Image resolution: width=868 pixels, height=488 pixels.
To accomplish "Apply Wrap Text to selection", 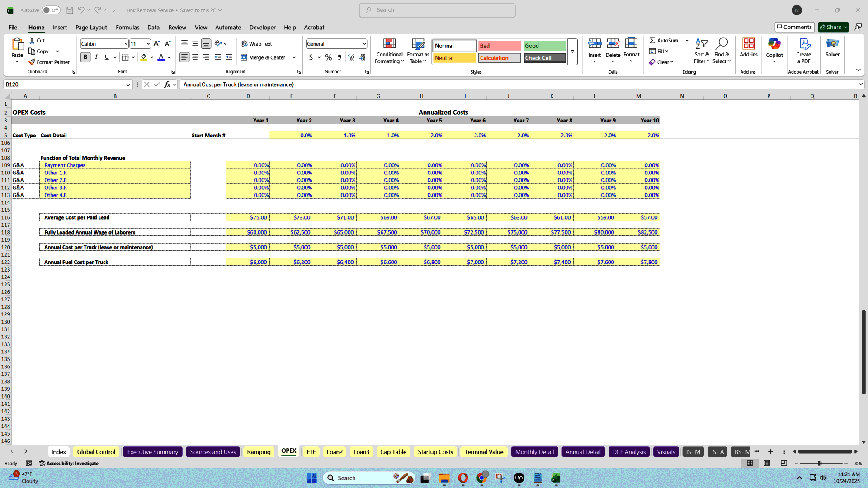I will tap(257, 44).
